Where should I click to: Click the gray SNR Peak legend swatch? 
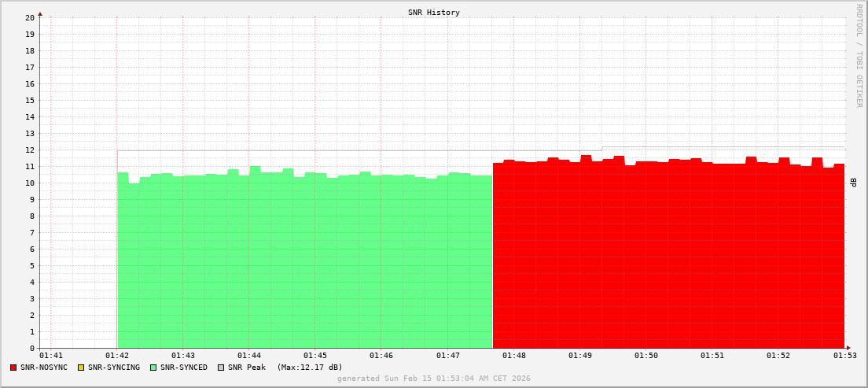pyautogui.click(x=221, y=368)
